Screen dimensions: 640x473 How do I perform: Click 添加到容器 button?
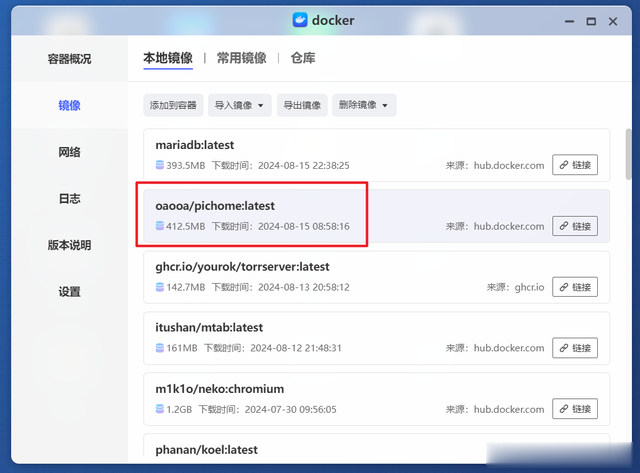coord(173,105)
